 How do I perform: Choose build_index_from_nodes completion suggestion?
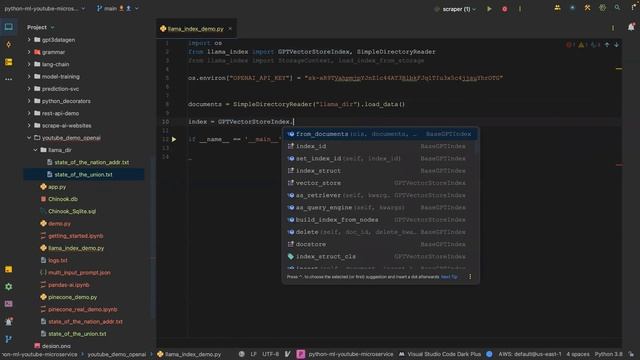coord(380,220)
